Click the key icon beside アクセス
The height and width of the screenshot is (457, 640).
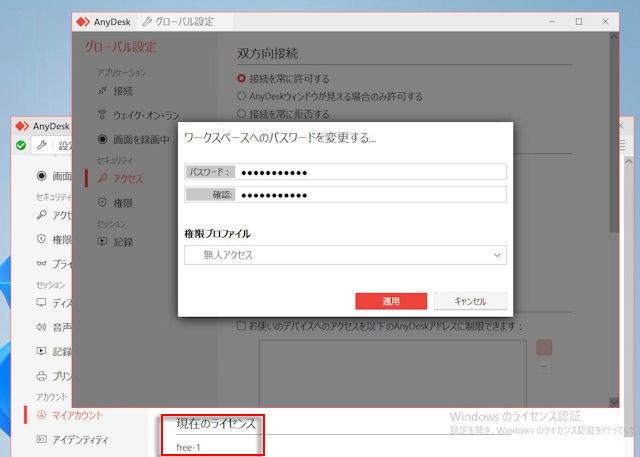pos(102,178)
